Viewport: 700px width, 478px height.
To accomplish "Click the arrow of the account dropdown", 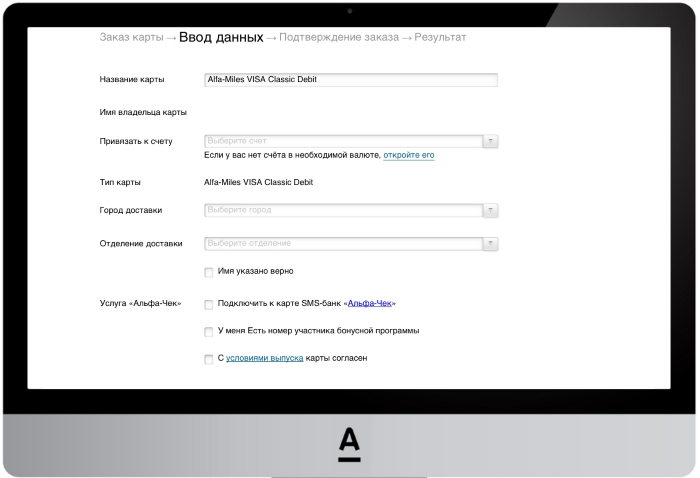I will point(490,141).
